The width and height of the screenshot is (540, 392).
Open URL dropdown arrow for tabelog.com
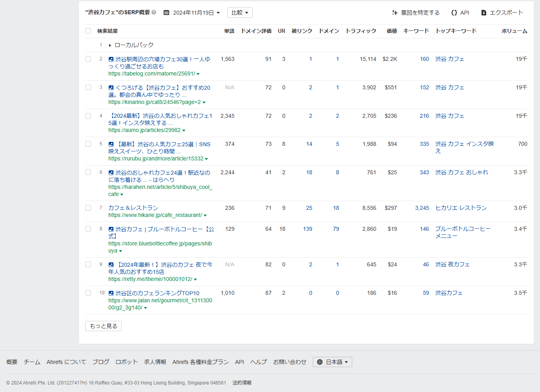198,74
